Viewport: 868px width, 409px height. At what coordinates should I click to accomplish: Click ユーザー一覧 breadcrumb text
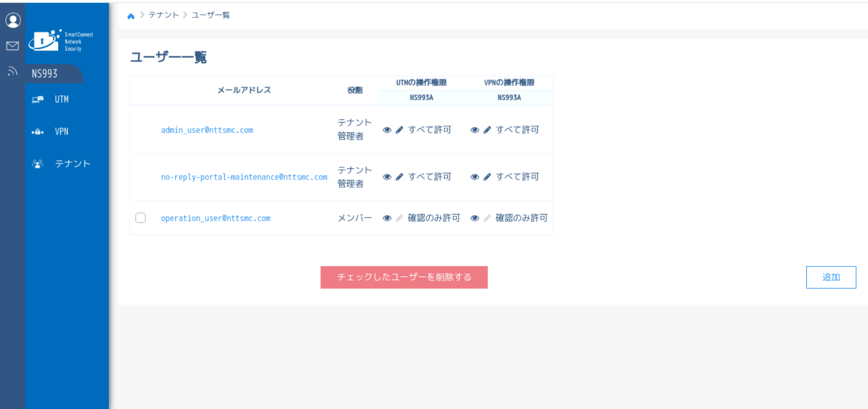click(211, 15)
